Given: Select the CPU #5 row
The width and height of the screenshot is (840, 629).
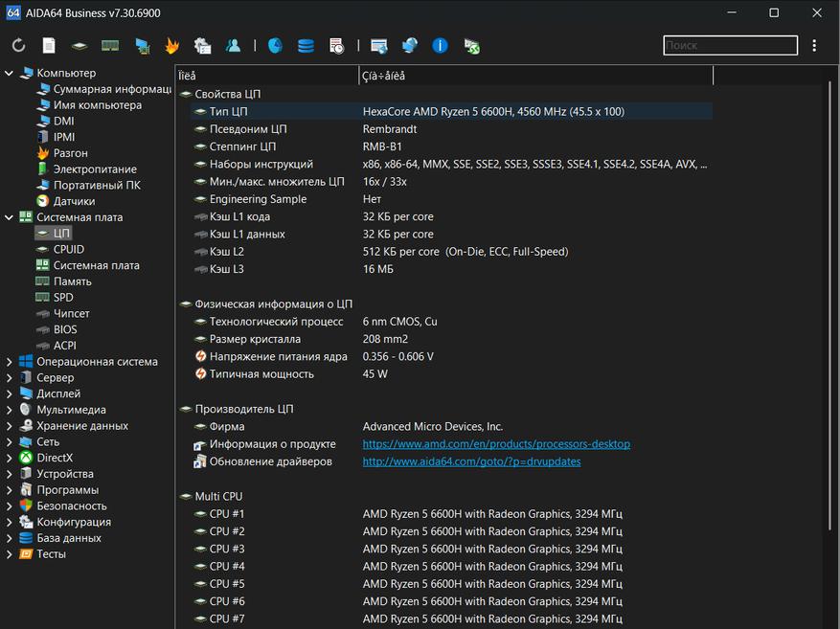Looking at the screenshot, I should point(451,584).
